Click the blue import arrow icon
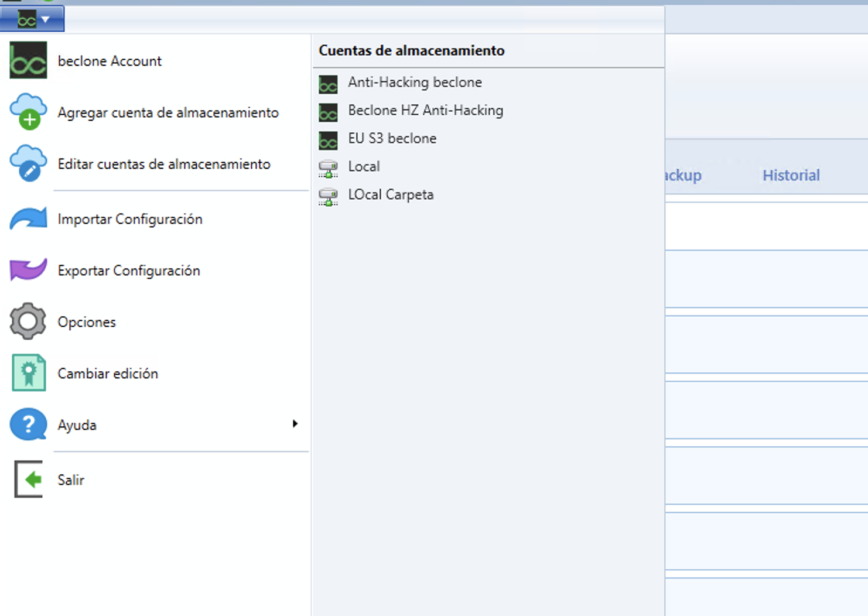 (x=28, y=218)
